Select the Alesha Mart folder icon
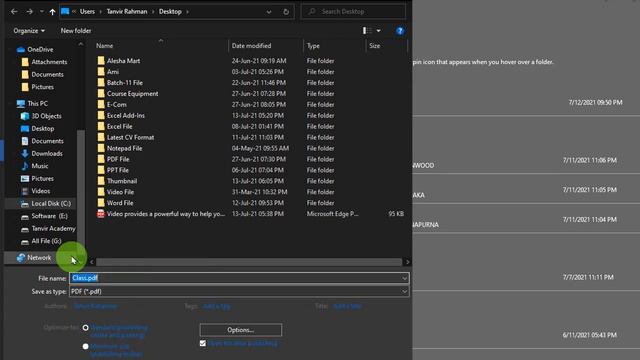The height and width of the screenshot is (360, 640). pyautogui.click(x=101, y=61)
